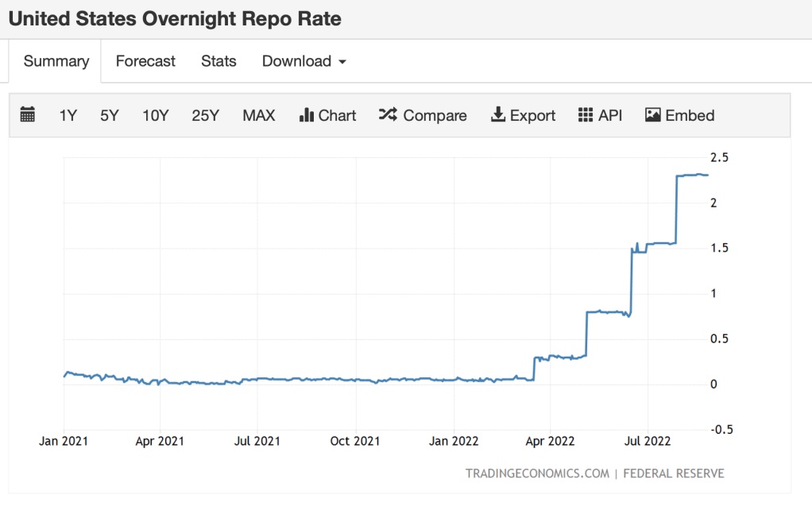
Task: Select the Summary tab
Action: [x=56, y=61]
